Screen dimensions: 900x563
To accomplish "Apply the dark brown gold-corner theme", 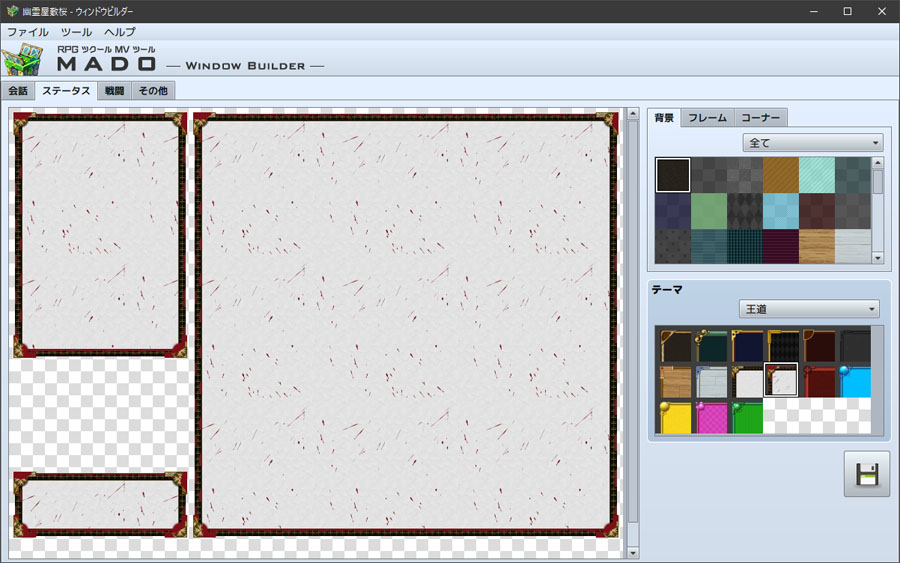I will (x=676, y=345).
